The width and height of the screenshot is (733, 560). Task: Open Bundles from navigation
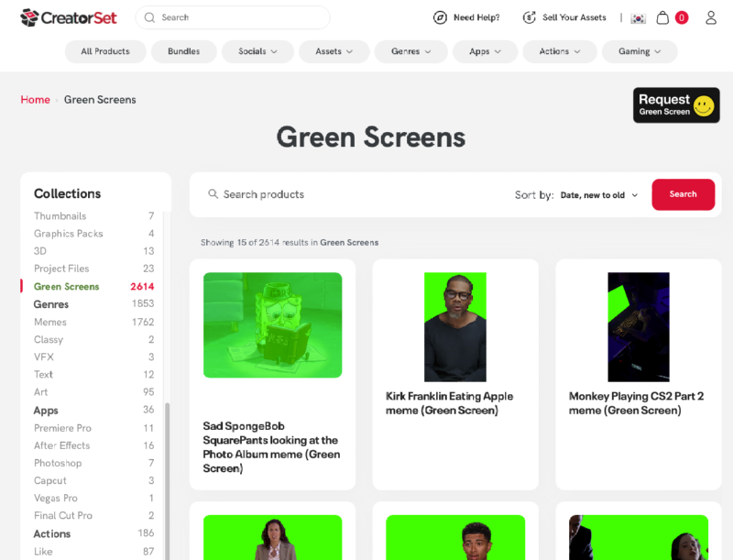click(x=184, y=51)
